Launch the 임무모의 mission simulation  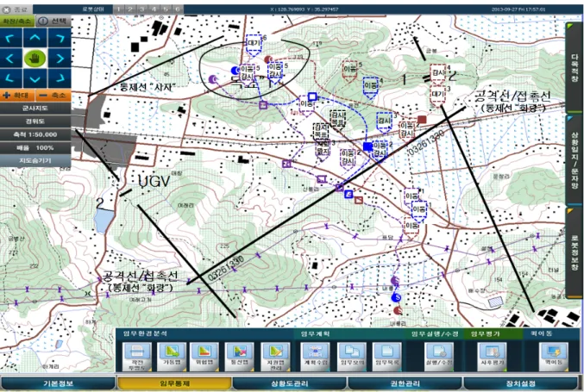click(352, 357)
